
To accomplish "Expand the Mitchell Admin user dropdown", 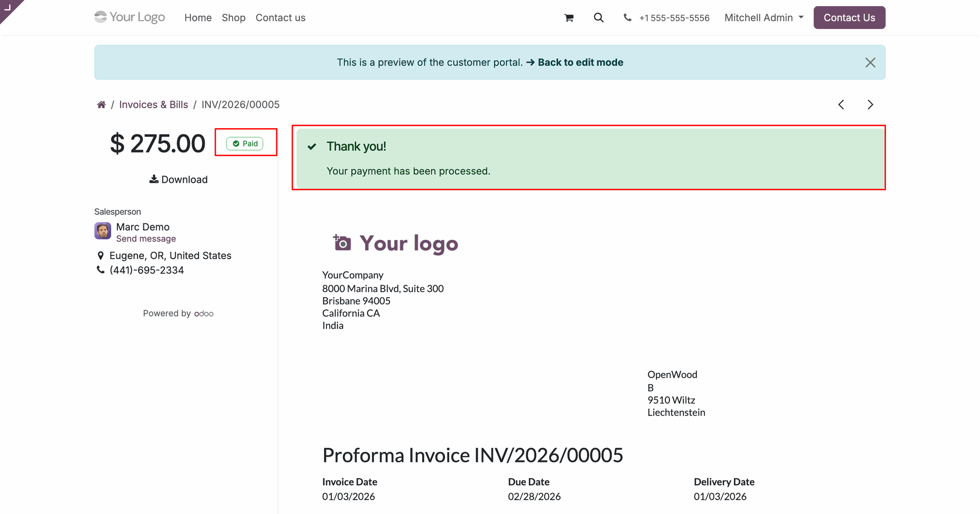I will pos(764,18).
